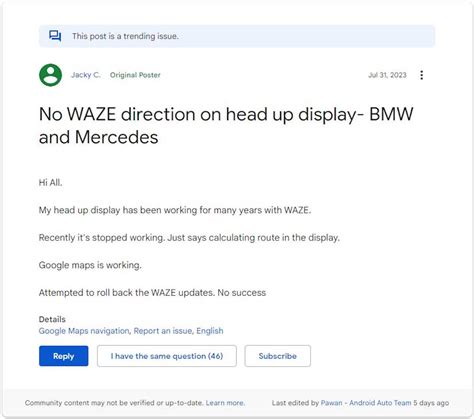Viewport: 474px width, 419px height.
Task: Open the 'Google Maps navigation' details link
Action: click(84, 331)
